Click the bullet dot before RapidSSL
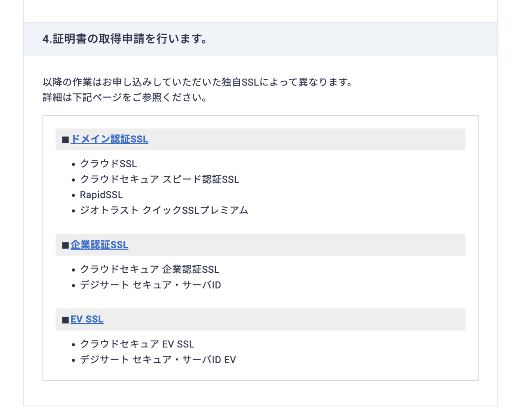The image size is (521, 420). coord(74,195)
